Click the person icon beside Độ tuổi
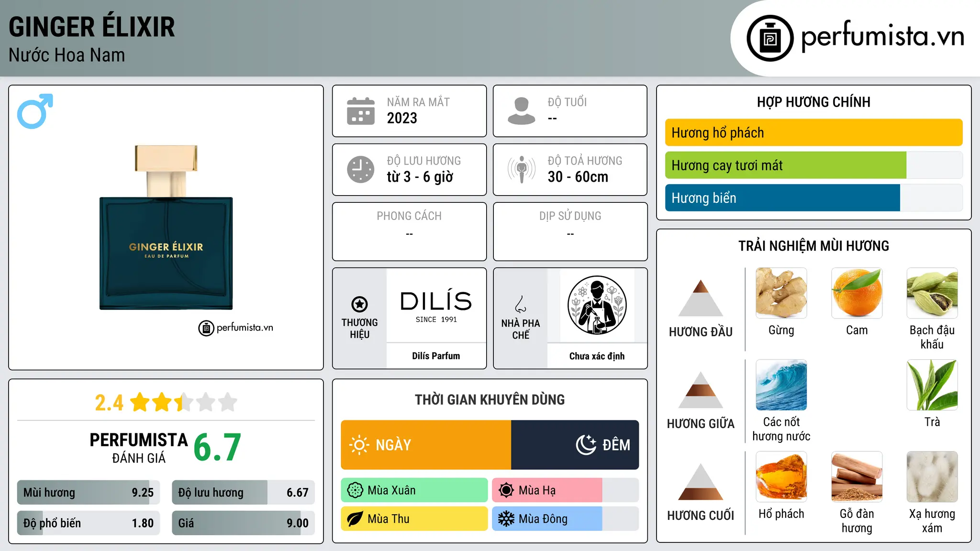The image size is (980, 551). [x=521, y=111]
